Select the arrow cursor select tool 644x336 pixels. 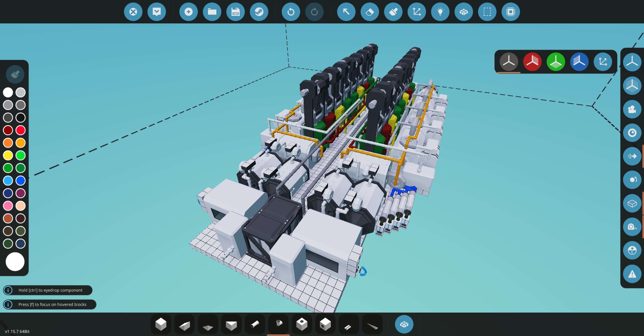346,12
